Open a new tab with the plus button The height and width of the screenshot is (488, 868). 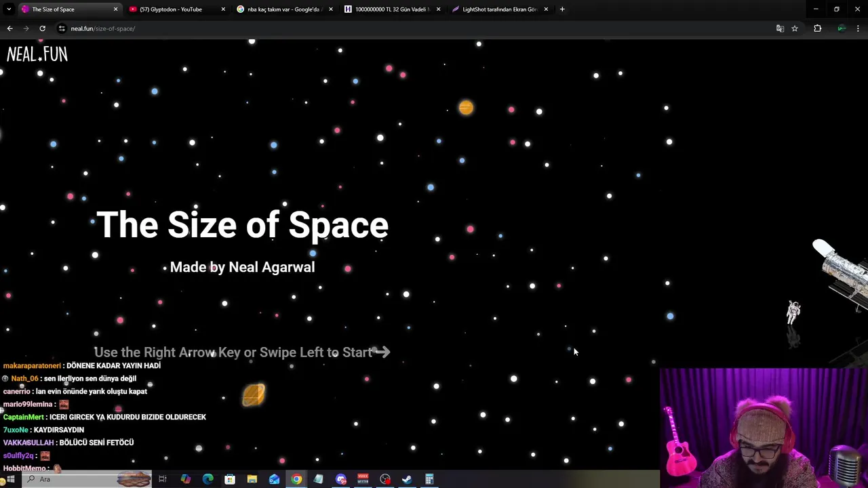click(562, 9)
